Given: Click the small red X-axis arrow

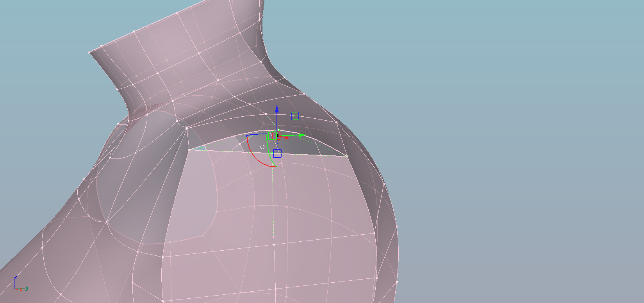Looking at the screenshot, I should pyautogui.click(x=286, y=137).
